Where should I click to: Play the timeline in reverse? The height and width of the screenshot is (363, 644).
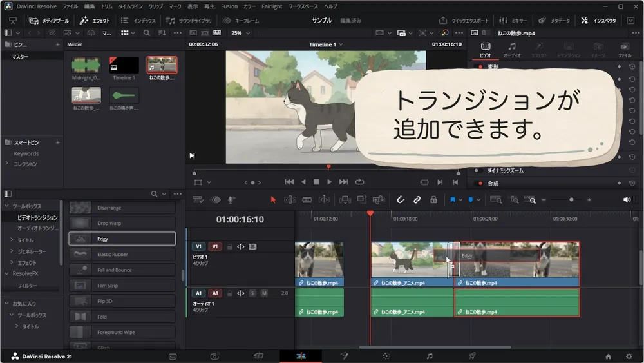(303, 182)
